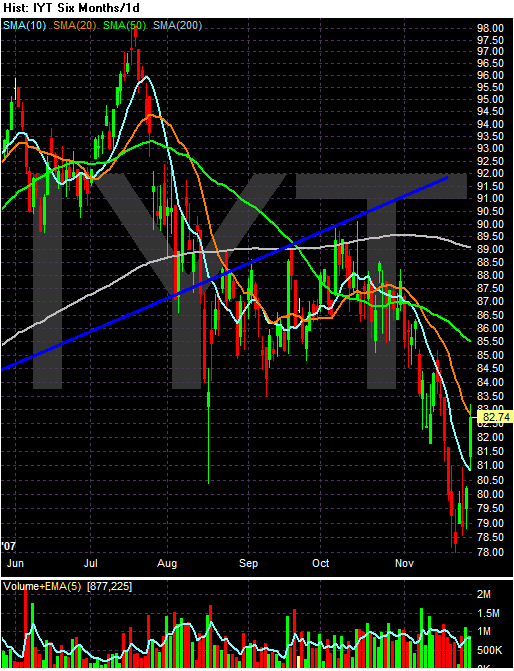Click the upper end of blue trendline
Viewport: 514px width, 671px height.
click(x=446, y=177)
